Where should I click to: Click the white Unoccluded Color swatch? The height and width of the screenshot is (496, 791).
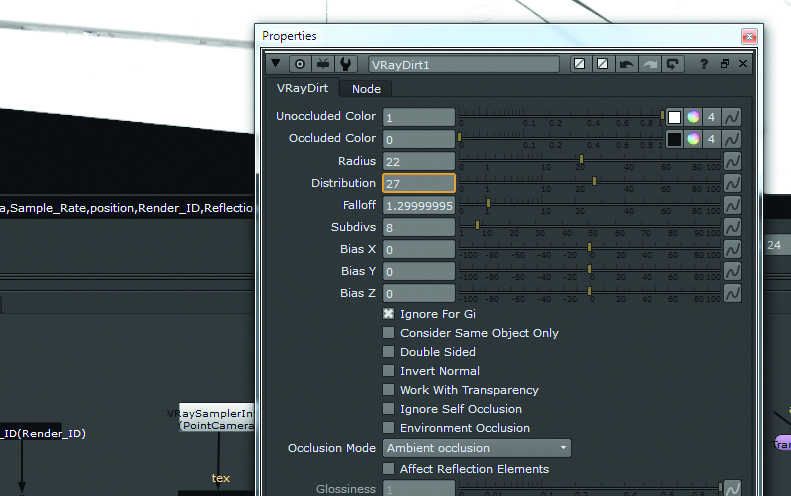674,117
